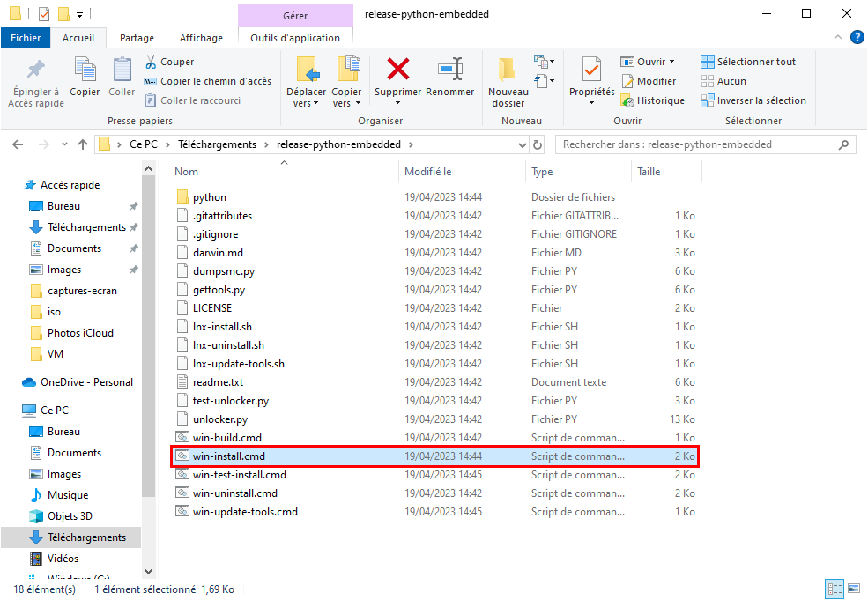This screenshot has width=868, height=600.
Task: Expand address bar history dropdown
Action: point(522,144)
